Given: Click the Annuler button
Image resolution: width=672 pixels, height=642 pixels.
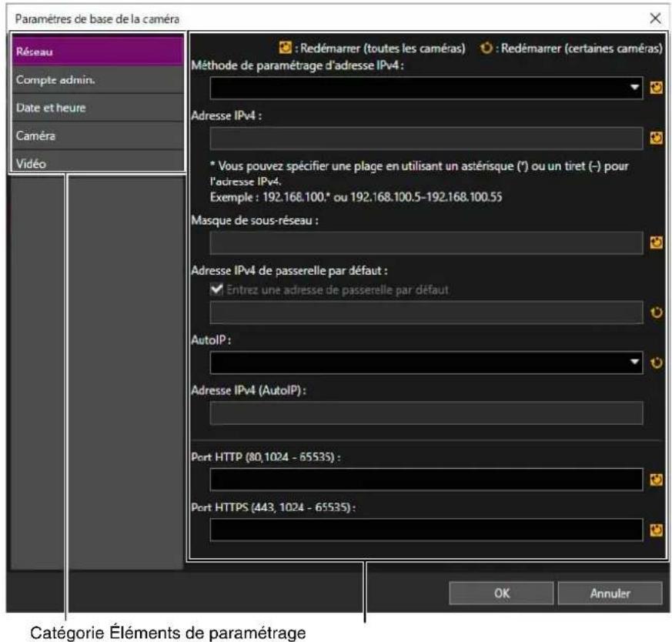Looking at the screenshot, I should point(610,594).
